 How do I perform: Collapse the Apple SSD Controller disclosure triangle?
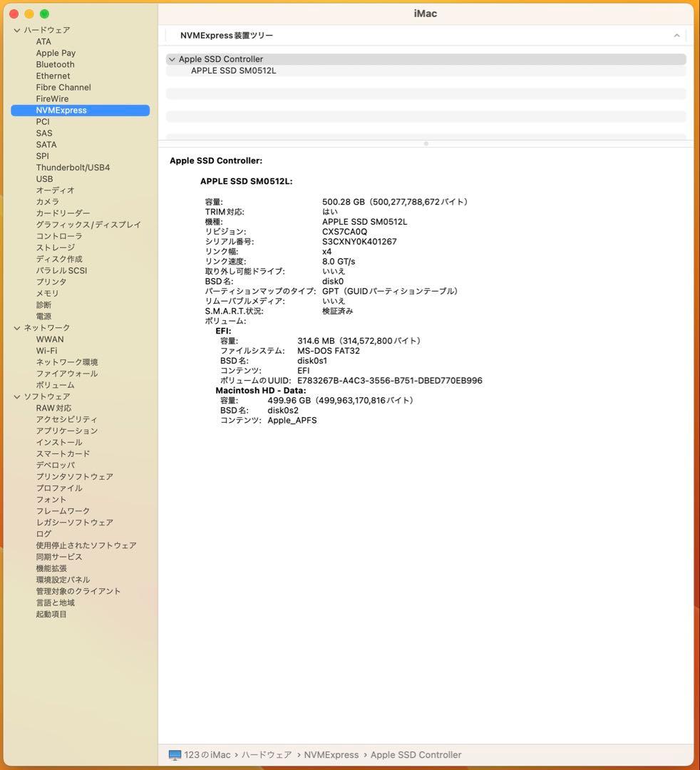coord(172,58)
